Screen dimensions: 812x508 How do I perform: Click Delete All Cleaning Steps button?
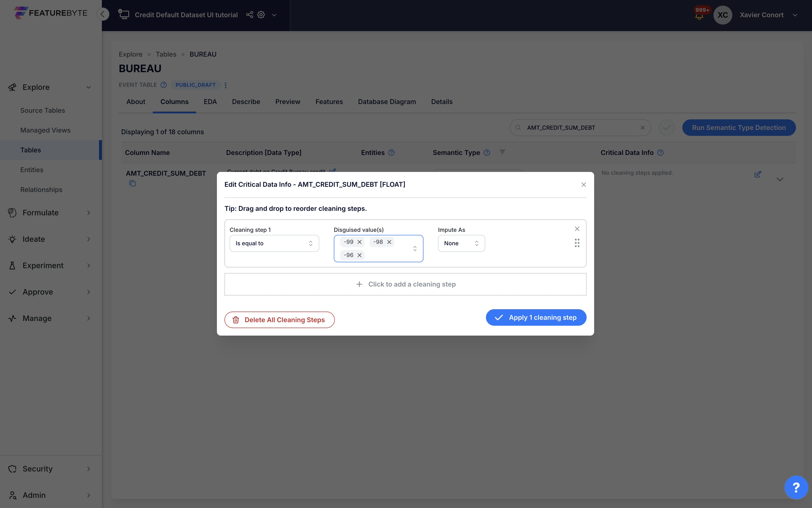click(279, 320)
